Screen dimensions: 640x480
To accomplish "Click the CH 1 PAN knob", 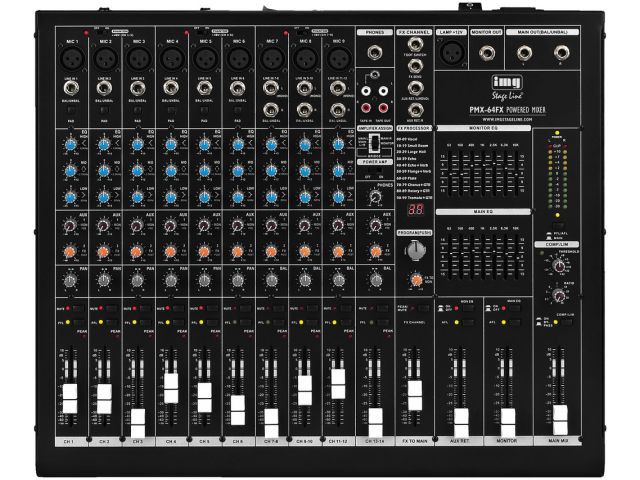I will pos(71,280).
